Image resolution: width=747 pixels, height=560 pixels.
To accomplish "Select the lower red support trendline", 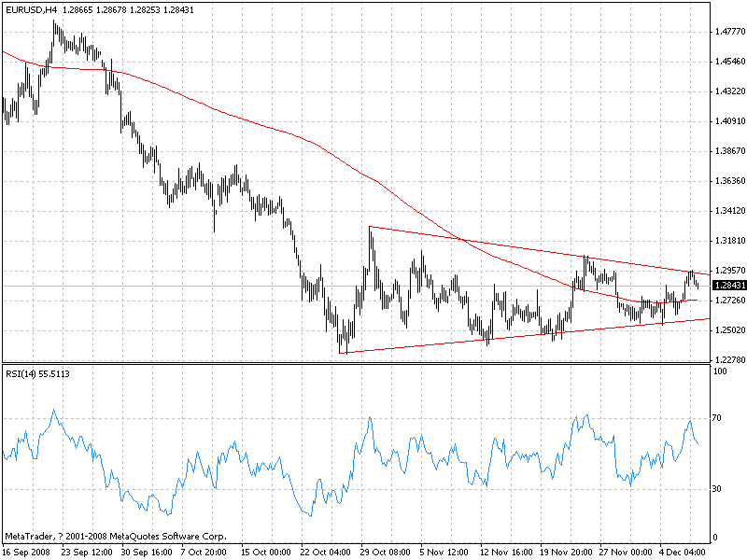I will (x=524, y=336).
